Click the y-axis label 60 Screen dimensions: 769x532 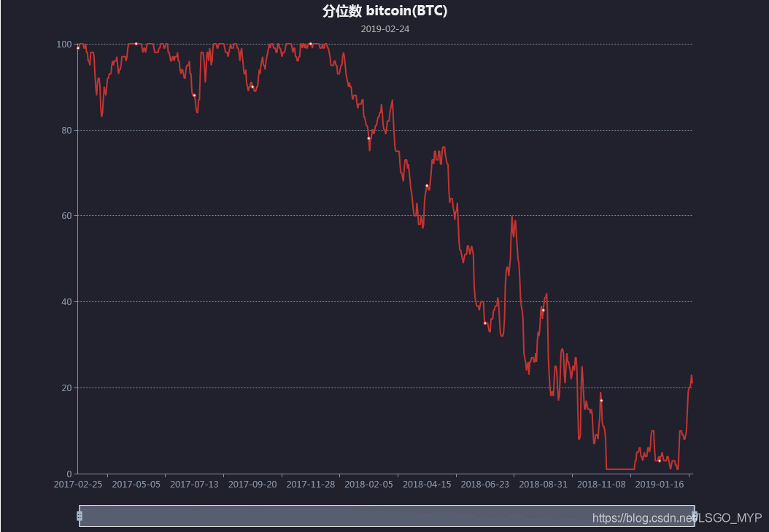(x=66, y=216)
